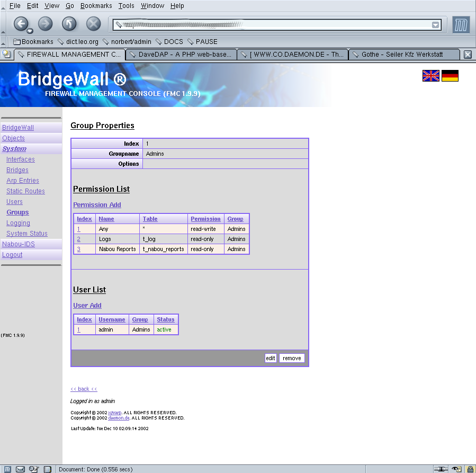Click the security lock icon in status bar

[x=471, y=469]
